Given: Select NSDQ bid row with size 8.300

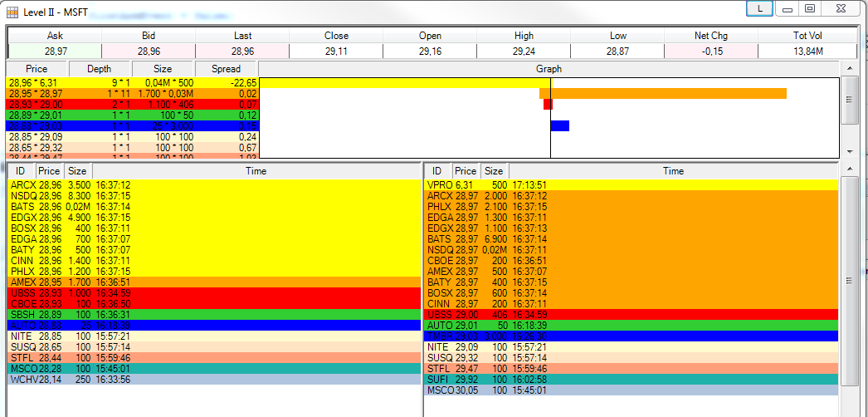Looking at the screenshot, I should coord(213,195).
